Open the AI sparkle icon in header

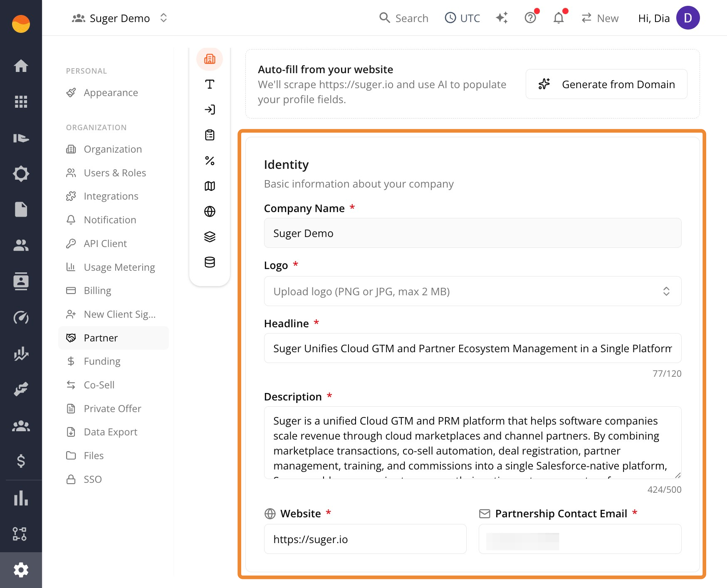502,18
